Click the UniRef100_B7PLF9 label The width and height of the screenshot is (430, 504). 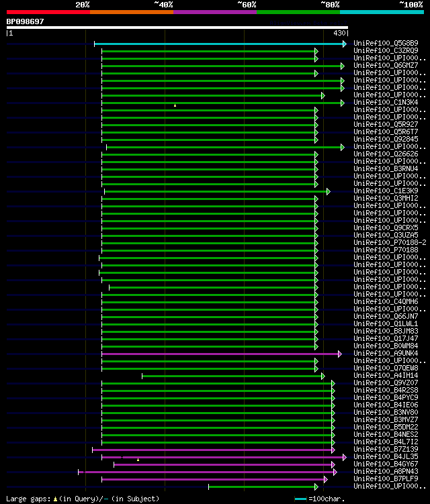click(x=386, y=479)
